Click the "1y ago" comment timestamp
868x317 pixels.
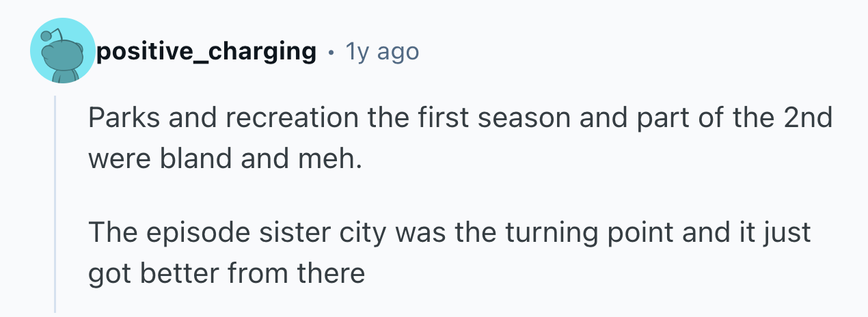coord(381,51)
